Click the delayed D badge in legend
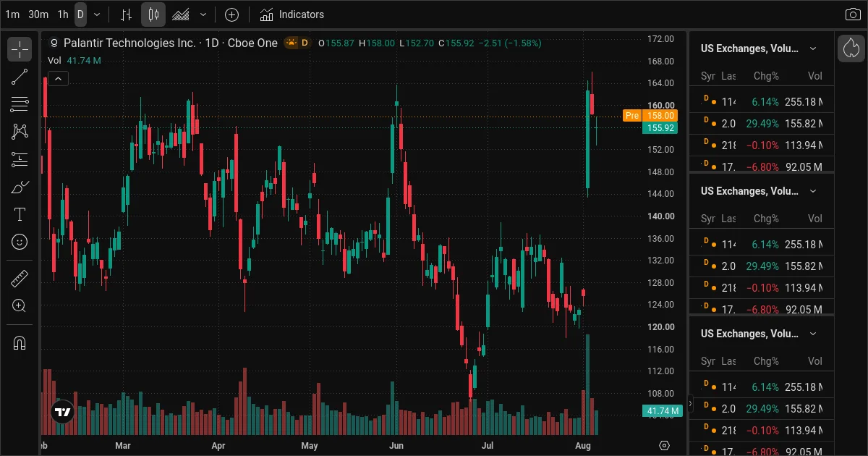Viewport: 868px width, 456px height. tap(305, 43)
